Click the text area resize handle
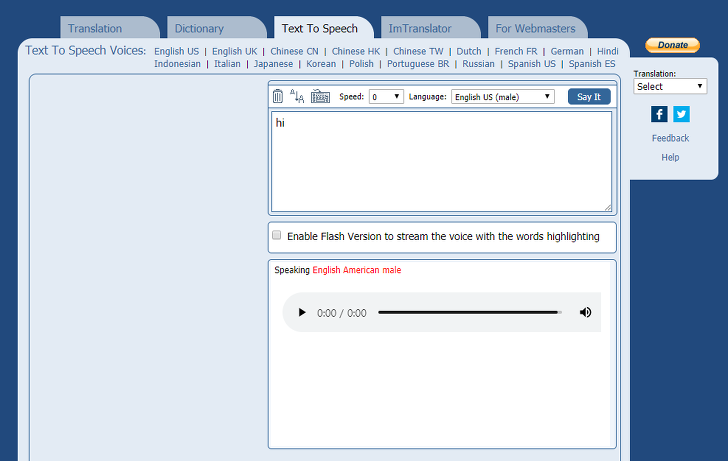The image size is (728, 461). [x=608, y=208]
